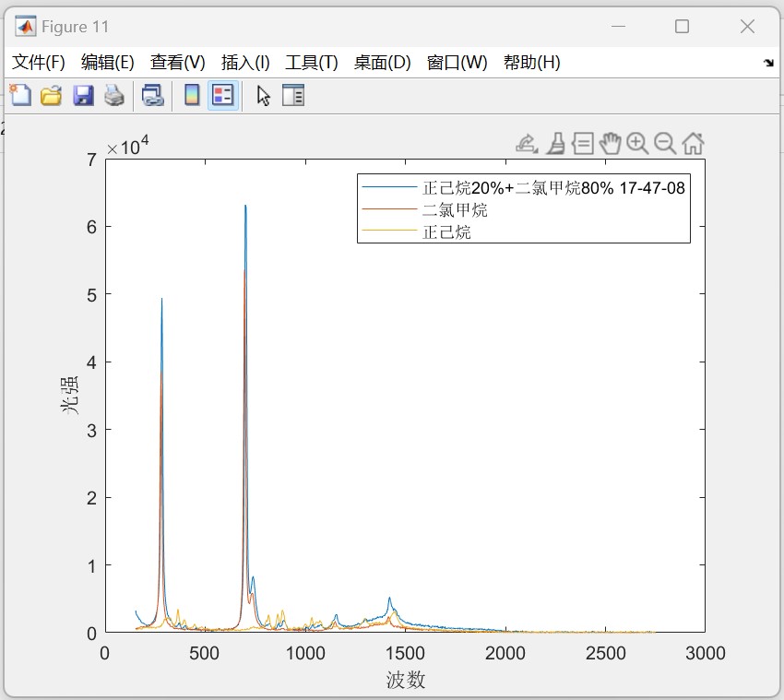Click the yellow line sample in the legend
This screenshot has width=784, height=700.
389,231
